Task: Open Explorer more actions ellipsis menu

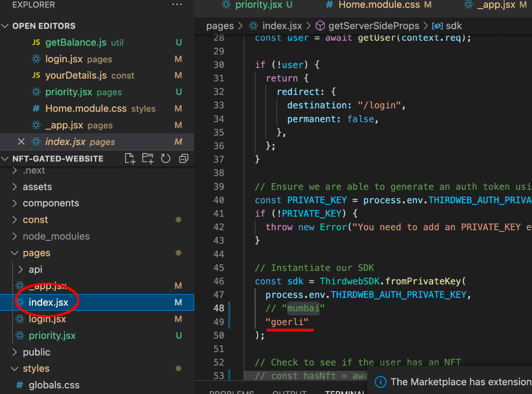Action: (x=177, y=5)
